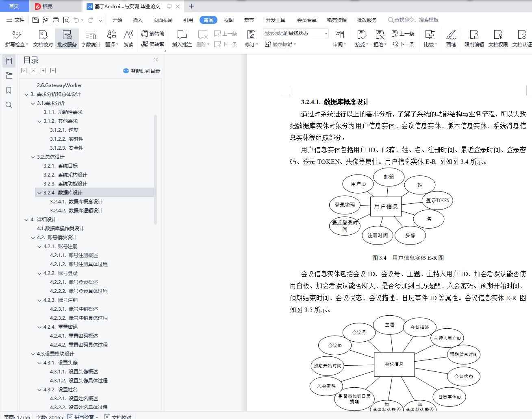
Task: Collapse the 3. 需求分析和总体设计 node
Action: click(x=26, y=94)
